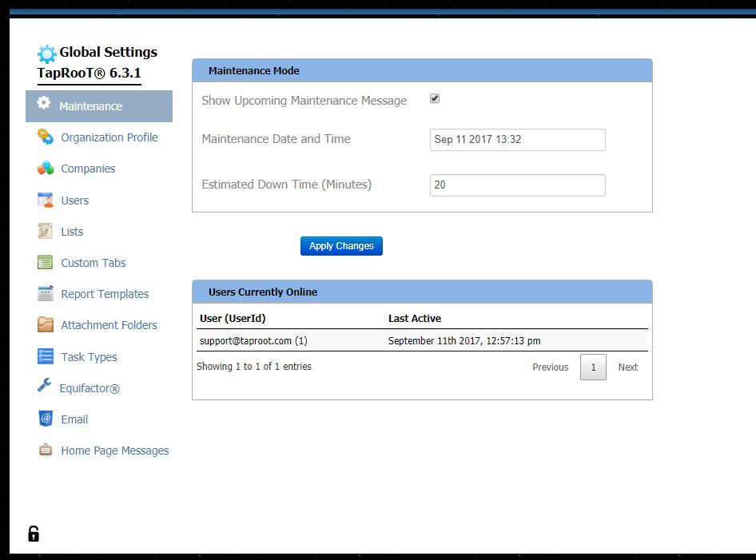Open the Maintenance settings section

[x=90, y=106]
